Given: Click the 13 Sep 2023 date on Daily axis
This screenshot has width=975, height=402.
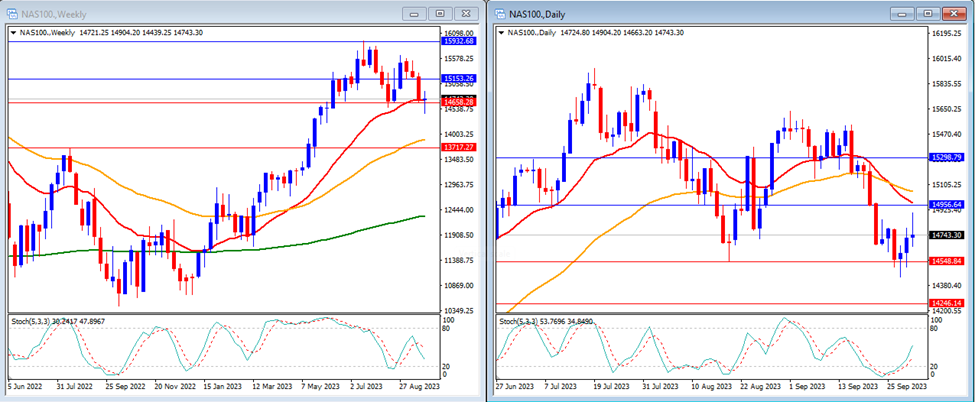Looking at the screenshot, I should tap(860, 386).
